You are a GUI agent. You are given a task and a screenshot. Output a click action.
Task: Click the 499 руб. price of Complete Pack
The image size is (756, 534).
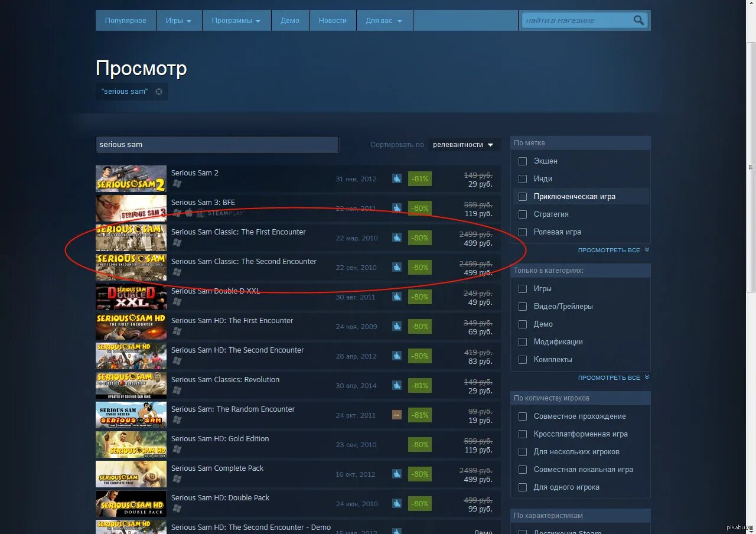pos(478,480)
